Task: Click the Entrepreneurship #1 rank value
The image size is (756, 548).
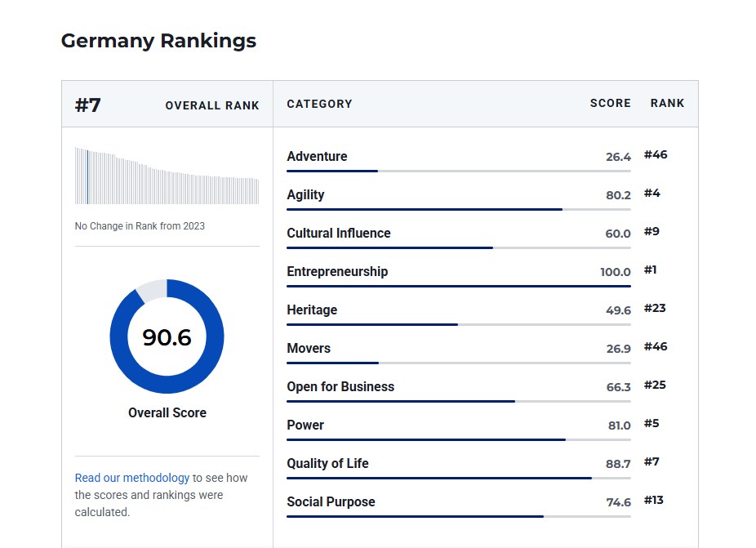Action: tap(651, 270)
